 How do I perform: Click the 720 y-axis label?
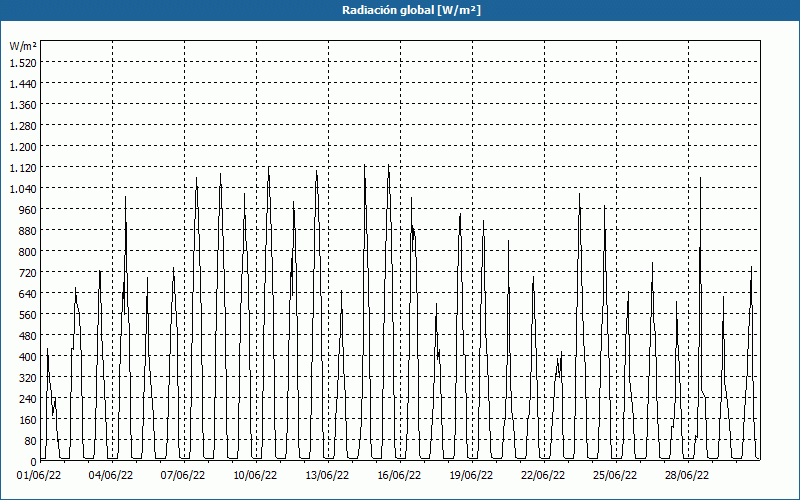click(29, 273)
